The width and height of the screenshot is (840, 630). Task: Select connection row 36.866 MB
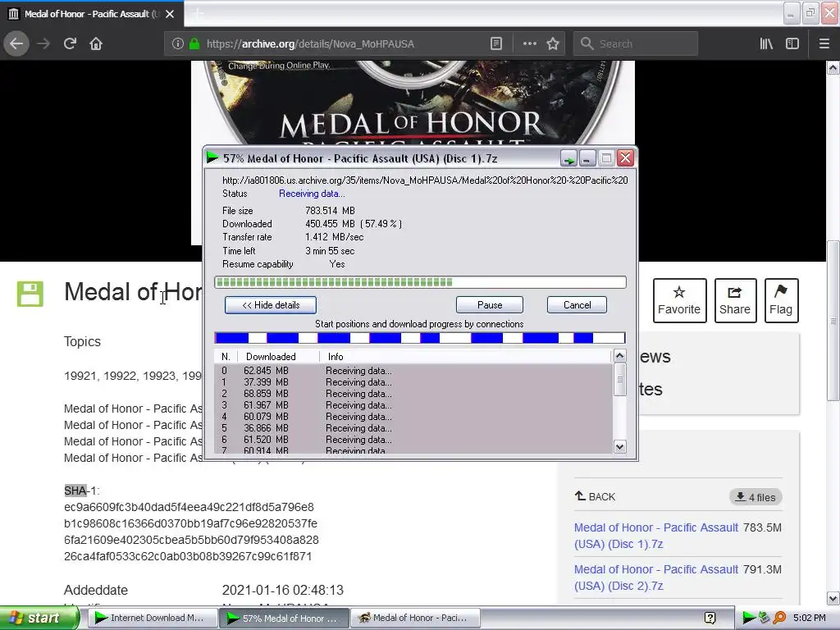pos(413,428)
